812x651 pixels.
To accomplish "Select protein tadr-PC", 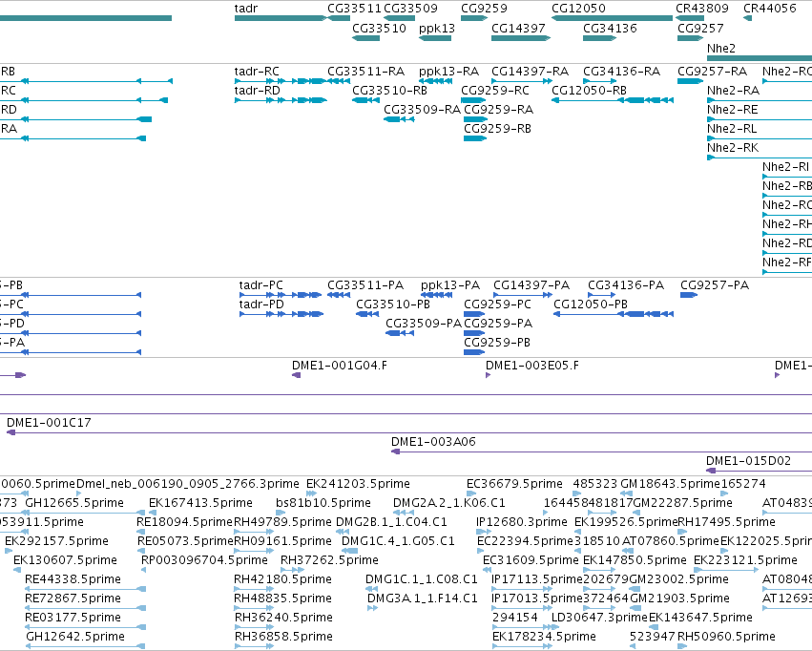I will pyautogui.click(x=281, y=295).
